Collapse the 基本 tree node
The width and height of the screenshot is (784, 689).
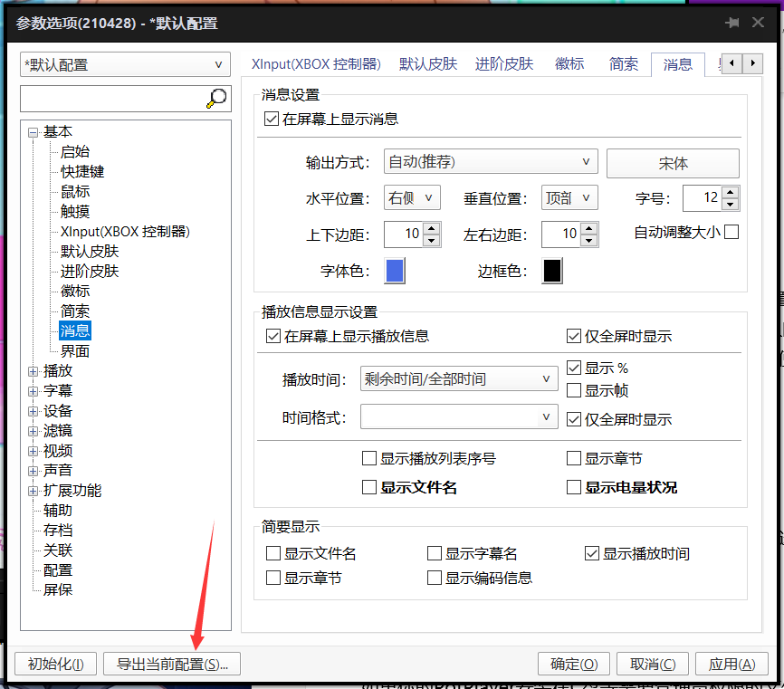coord(33,132)
